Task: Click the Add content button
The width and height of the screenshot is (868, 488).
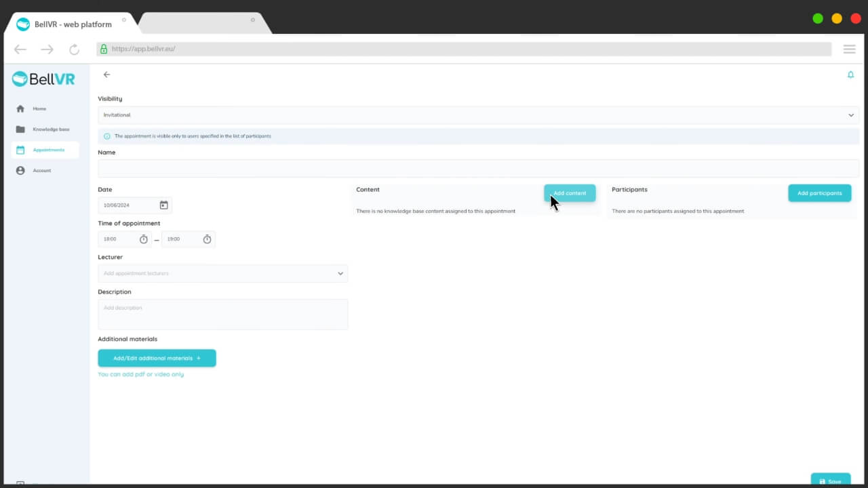Action: tap(570, 193)
